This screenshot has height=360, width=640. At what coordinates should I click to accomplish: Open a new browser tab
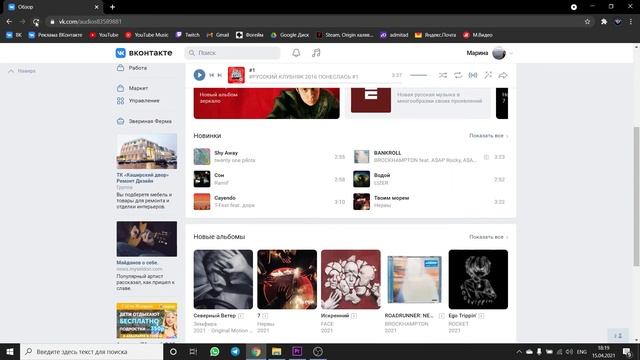point(112,7)
